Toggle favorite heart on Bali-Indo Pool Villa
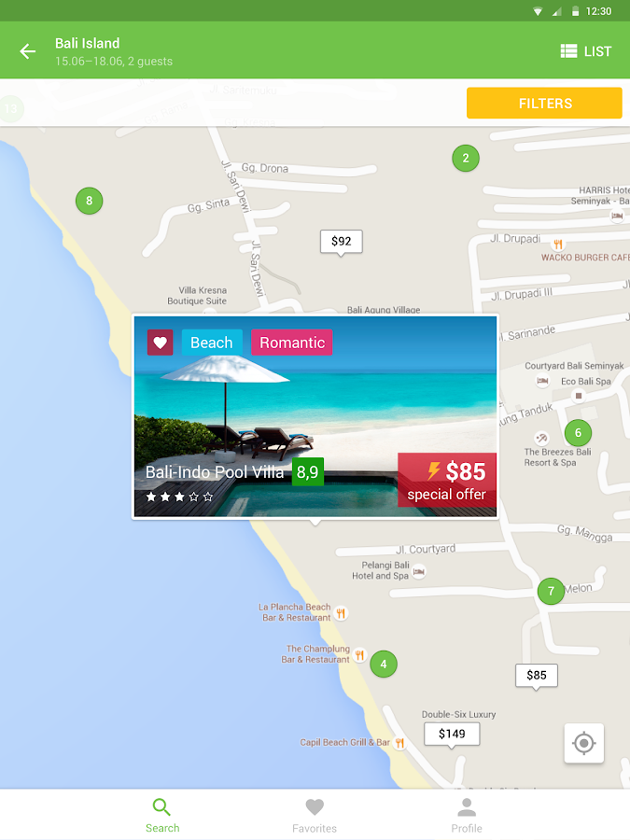The height and width of the screenshot is (840, 630). coord(161,343)
